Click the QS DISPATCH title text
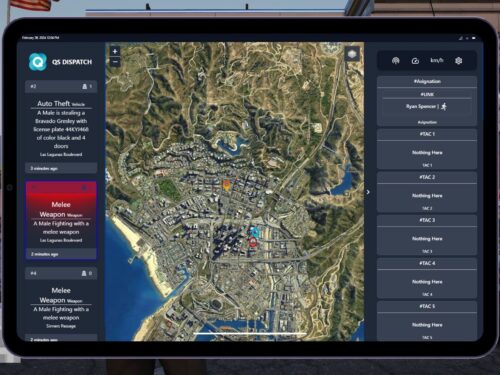Screen dimensions: 500x375 (x=72, y=62)
